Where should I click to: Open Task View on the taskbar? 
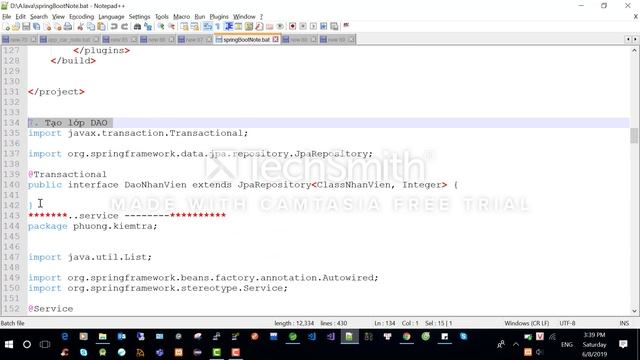pyautogui.click(x=45, y=344)
